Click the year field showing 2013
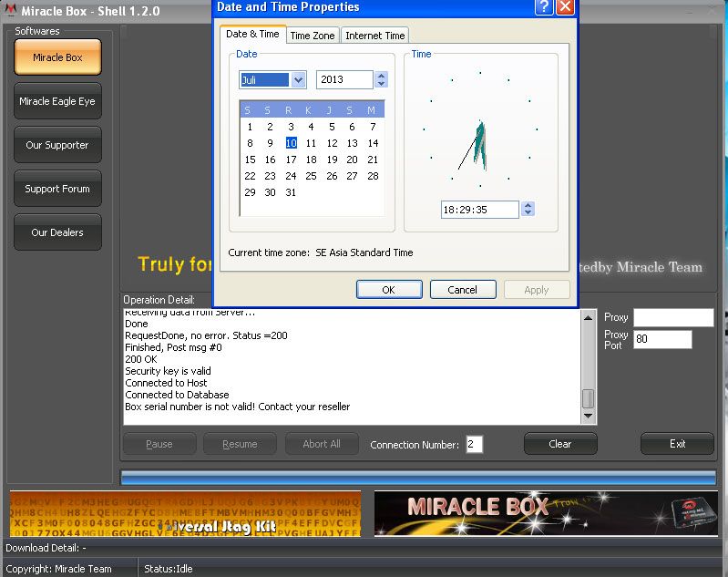This screenshot has width=728, height=577. [344, 79]
